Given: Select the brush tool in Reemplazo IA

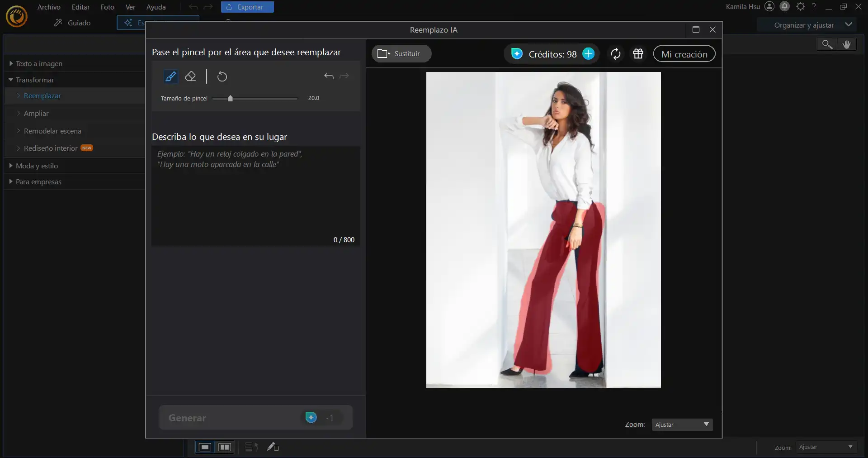Looking at the screenshot, I should pos(170,76).
